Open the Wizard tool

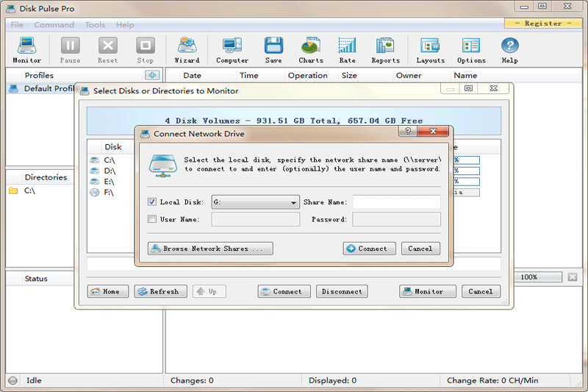[187, 50]
